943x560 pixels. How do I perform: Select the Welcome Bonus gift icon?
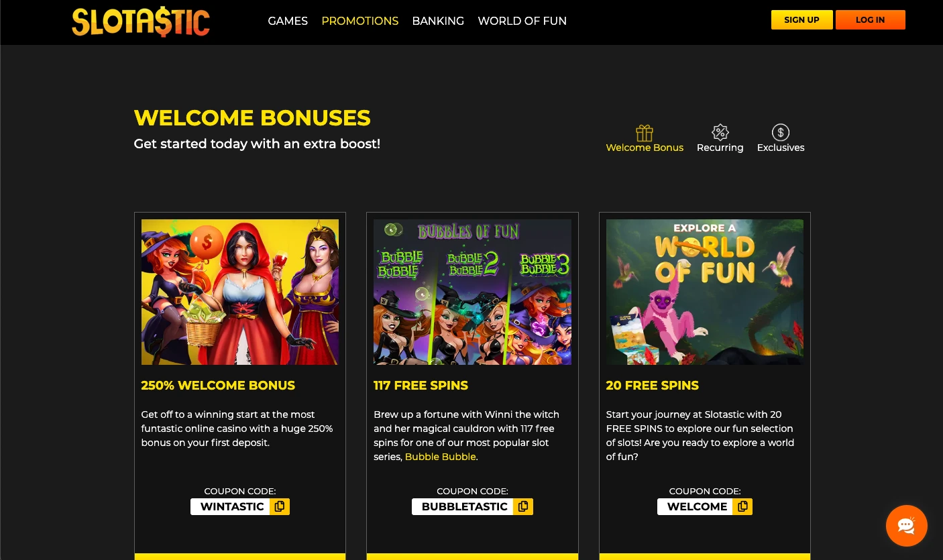pyautogui.click(x=645, y=132)
